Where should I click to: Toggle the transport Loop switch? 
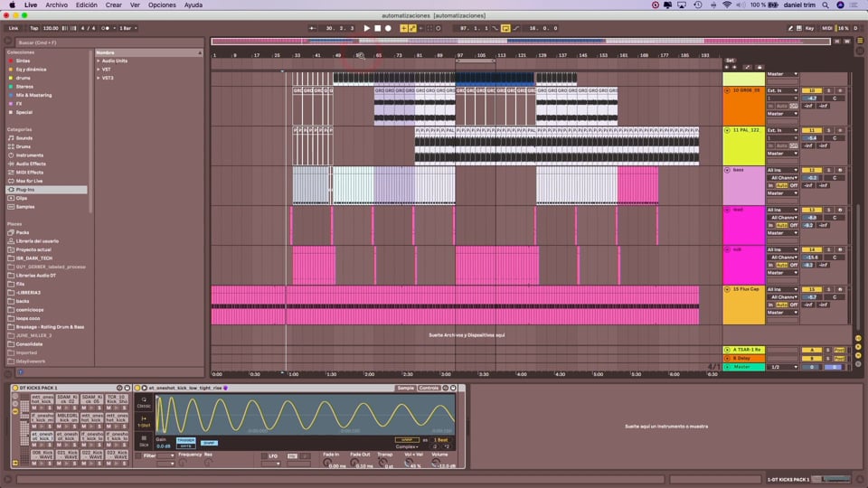coord(505,28)
